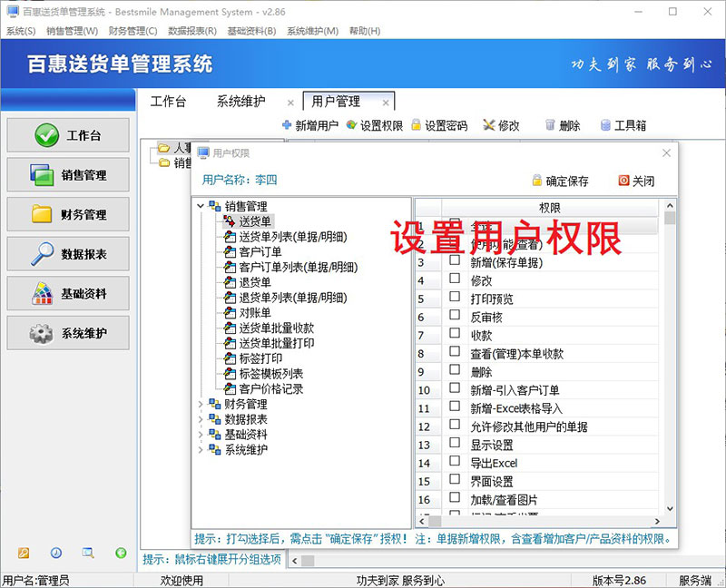Expand the 财务管理 tree node
This screenshot has width=726, height=588.
(x=201, y=404)
